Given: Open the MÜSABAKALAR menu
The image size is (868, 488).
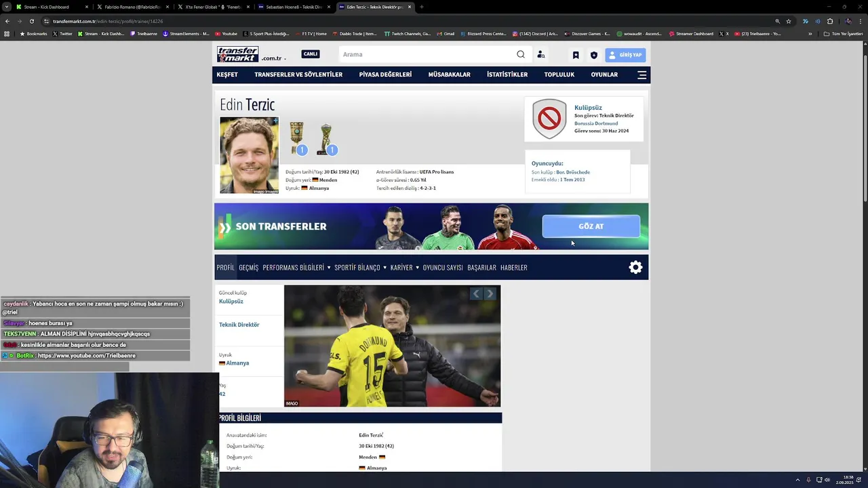Looking at the screenshot, I should [449, 75].
